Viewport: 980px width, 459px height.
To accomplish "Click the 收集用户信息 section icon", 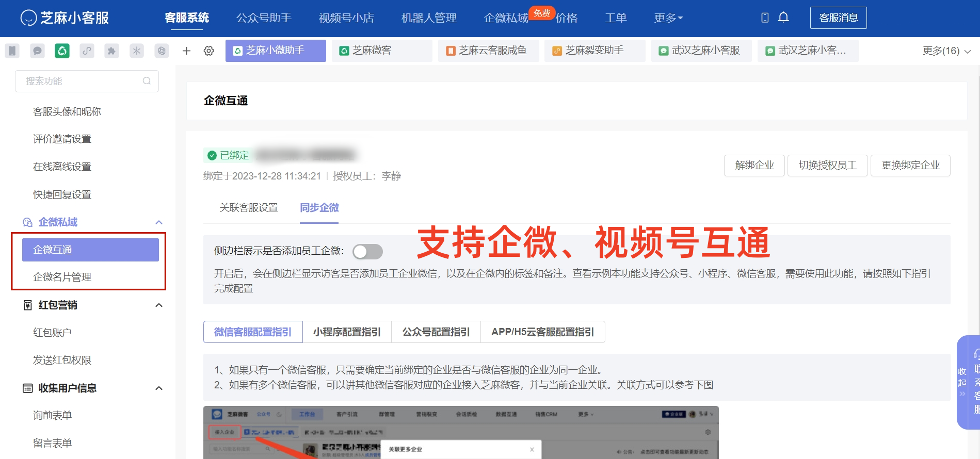I will pos(28,388).
